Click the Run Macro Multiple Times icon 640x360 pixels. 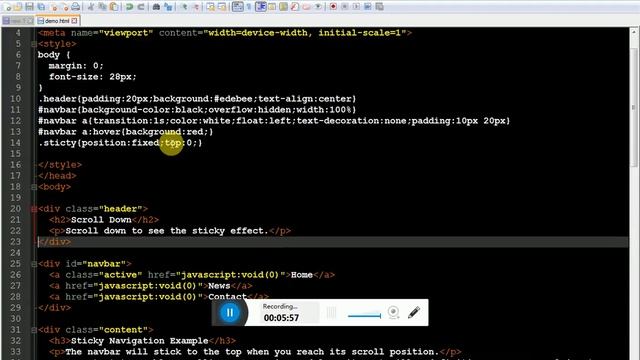click(367, 7)
